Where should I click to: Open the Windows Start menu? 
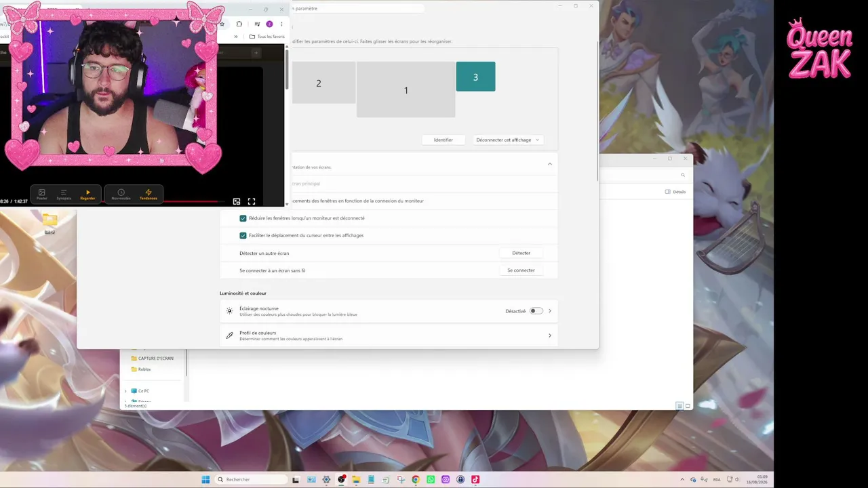[205, 480]
